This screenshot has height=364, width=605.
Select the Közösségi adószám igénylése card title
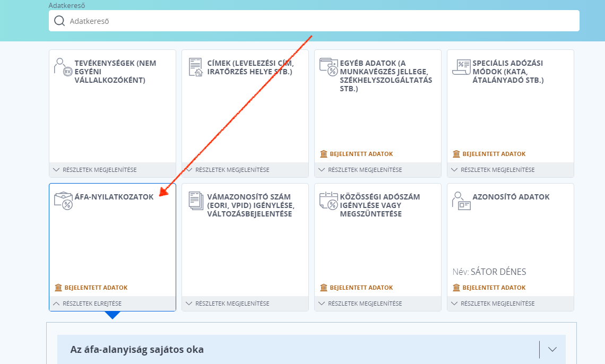point(379,205)
